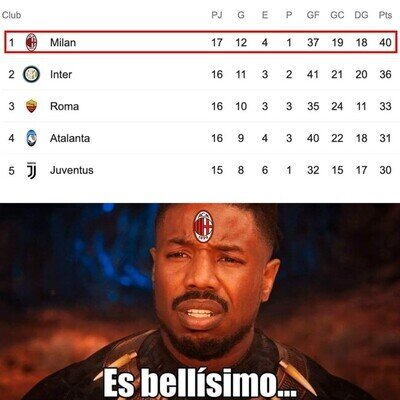Image resolution: width=400 pixels, height=400 pixels.
Task: Click the Roma club crest
Action: tap(31, 106)
